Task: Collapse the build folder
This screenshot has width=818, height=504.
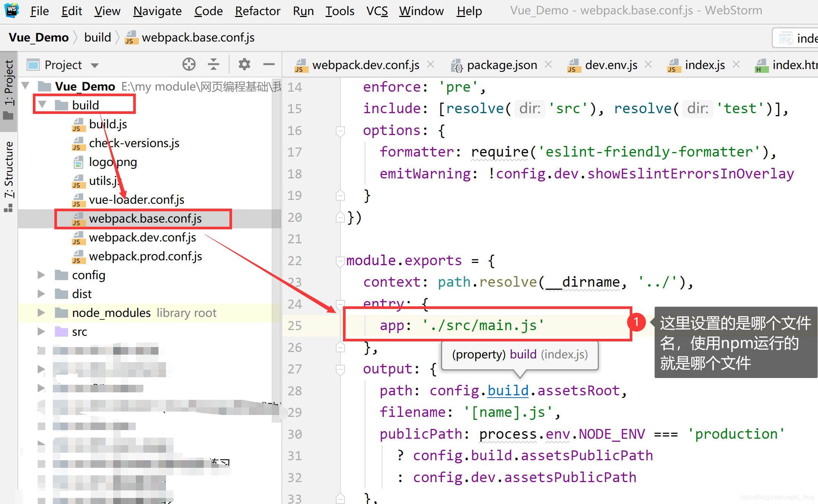Action: click(x=42, y=105)
